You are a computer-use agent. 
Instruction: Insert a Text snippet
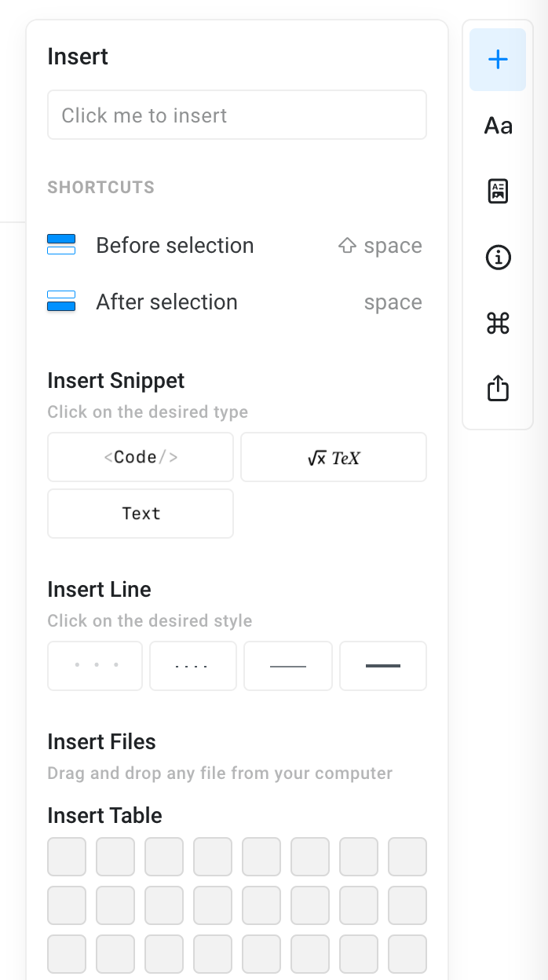pos(140,514)
